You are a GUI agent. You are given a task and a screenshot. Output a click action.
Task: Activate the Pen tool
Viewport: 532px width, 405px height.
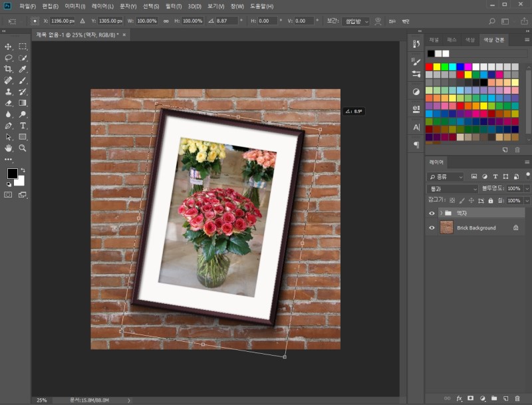9,126
